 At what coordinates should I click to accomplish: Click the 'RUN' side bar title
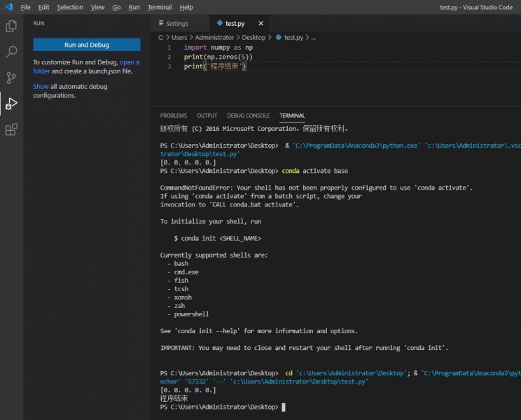pyautogui.click(x=39, y=23)
